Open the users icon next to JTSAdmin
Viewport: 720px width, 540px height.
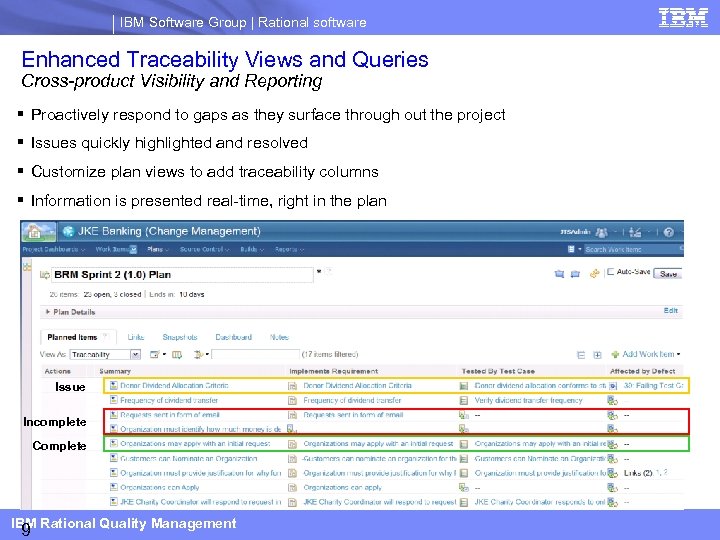coord(601,232)
